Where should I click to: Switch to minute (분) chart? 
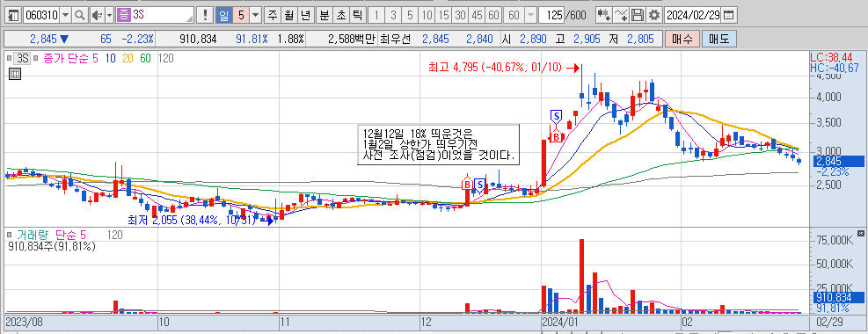(324, 15)
